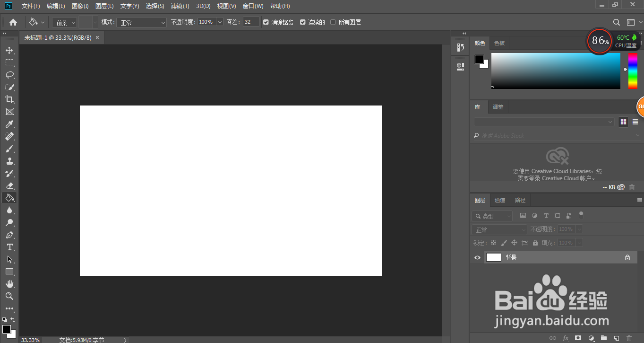Screen dimensions: 644x343
Task: Open the fill source dropdown (前景)
Action: pyautogui.click(x=64, y=22)
